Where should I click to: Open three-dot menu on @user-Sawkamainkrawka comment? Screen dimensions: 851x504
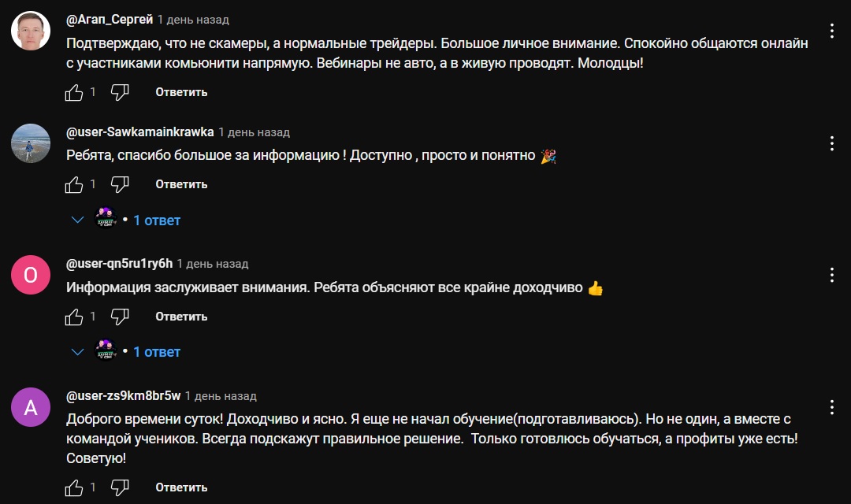pyautogui.click(x=832, y=144)
